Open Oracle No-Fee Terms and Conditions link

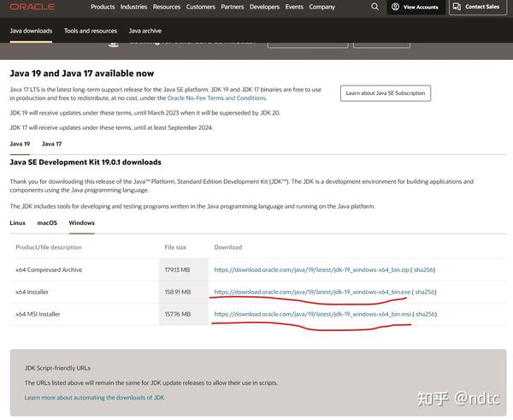[x=216, y=98]
